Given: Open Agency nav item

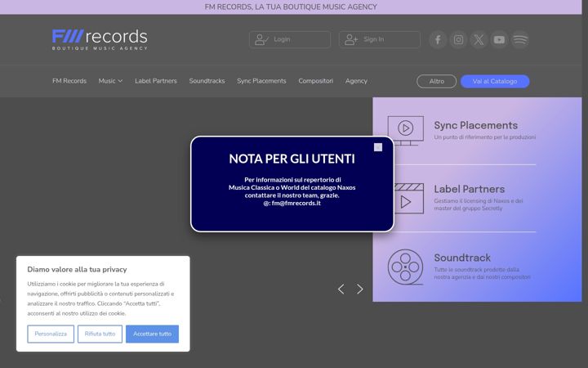Looking at the screenshot, I should tap(356, 81).
